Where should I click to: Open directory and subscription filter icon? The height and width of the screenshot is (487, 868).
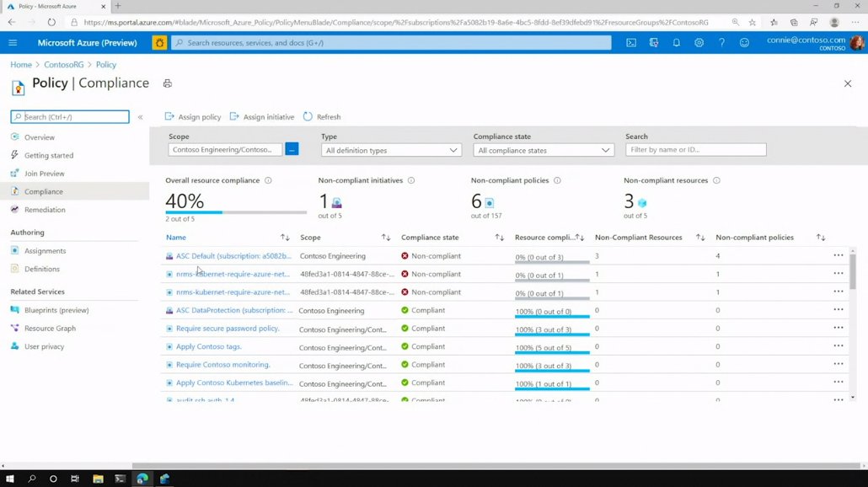[654, 43]
